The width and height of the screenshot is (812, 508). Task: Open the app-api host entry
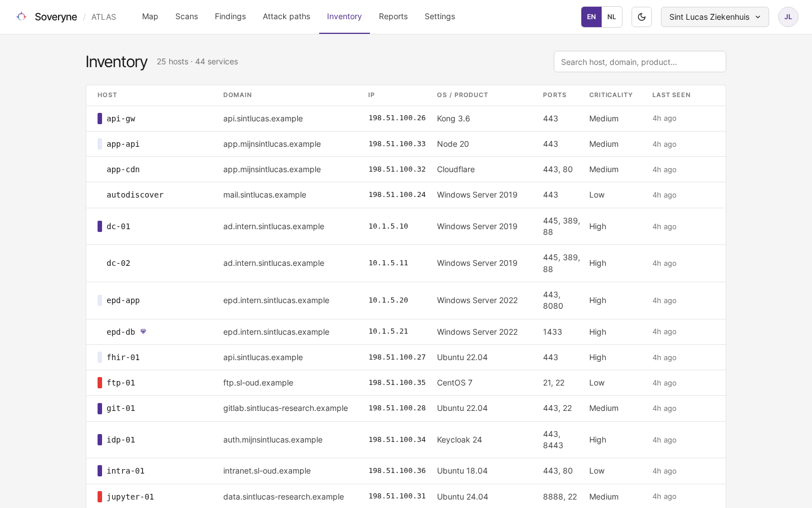tap(123, 144)
